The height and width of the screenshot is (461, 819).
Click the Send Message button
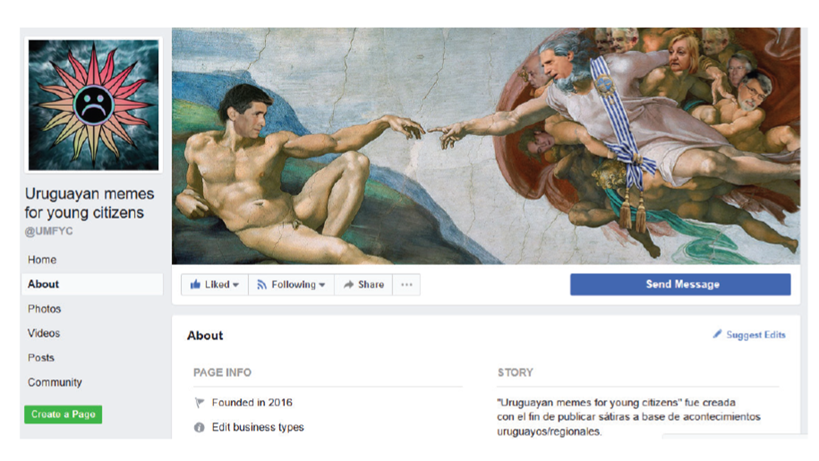click(x=680, y=285)
